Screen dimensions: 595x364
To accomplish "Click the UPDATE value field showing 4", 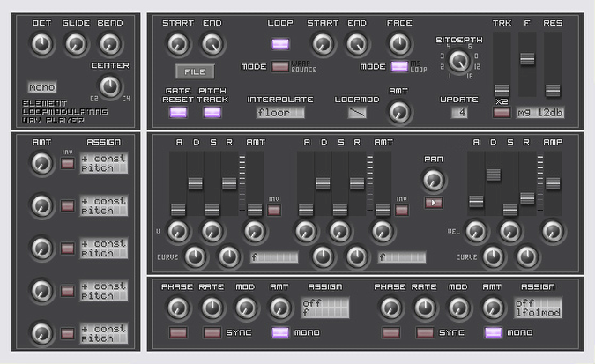I will [x=459, y=112].
